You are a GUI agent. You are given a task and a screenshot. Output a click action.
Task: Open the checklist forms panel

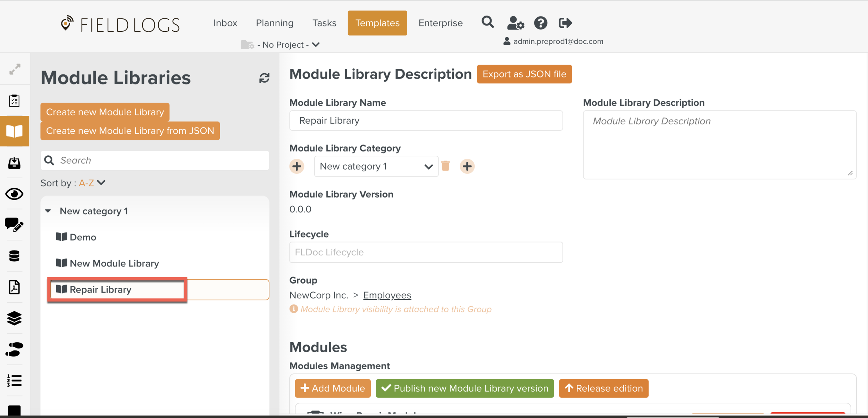(14, 100)
